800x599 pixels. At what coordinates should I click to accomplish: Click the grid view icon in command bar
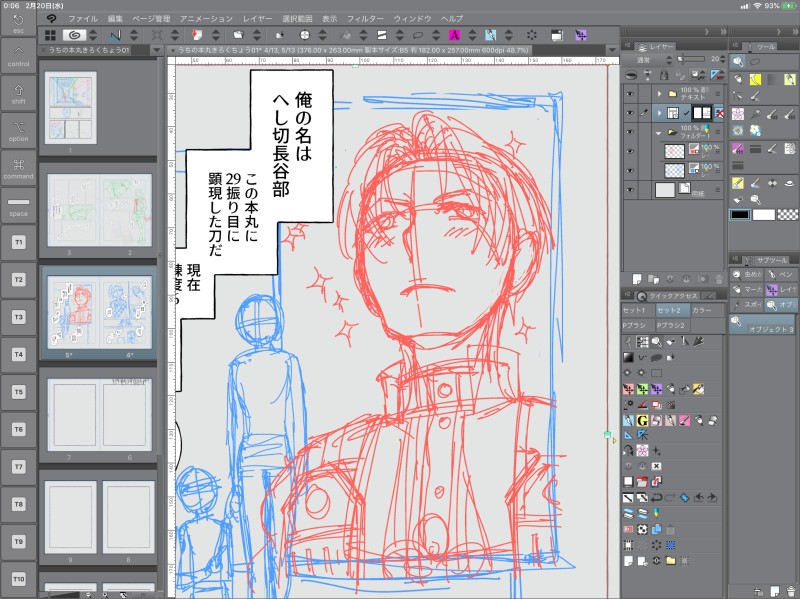click(x=50, y=35)
